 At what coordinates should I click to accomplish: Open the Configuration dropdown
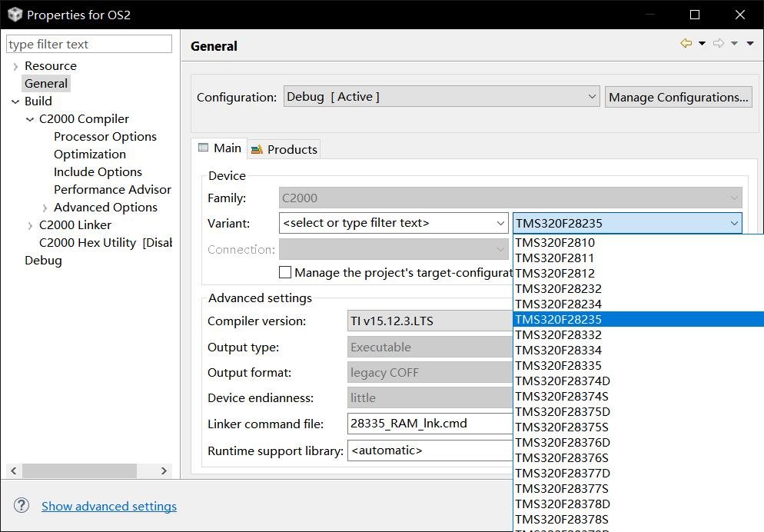[441, 97]
